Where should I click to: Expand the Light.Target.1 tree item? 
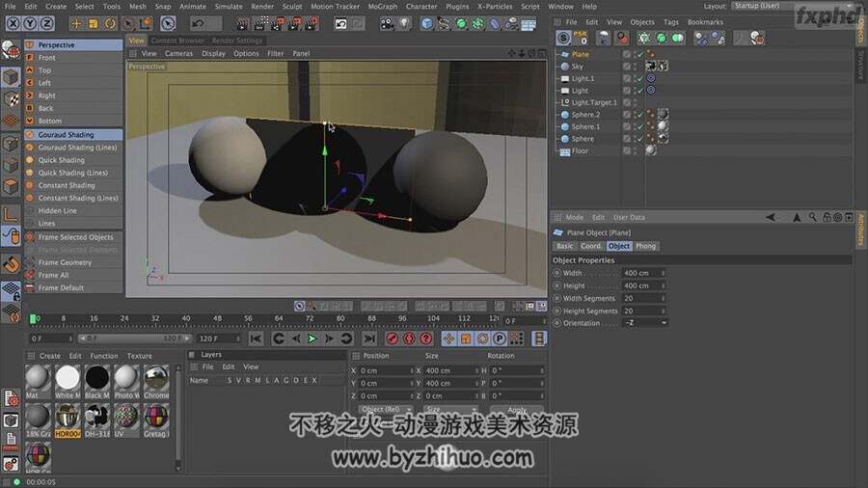(557, 102)
